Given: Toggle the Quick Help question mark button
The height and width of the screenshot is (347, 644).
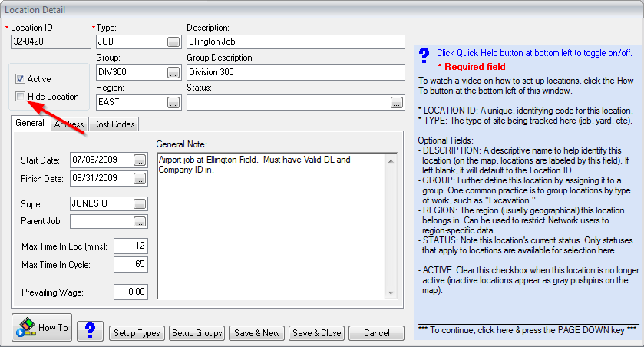Looking at the screenshot, I should 90,331.
